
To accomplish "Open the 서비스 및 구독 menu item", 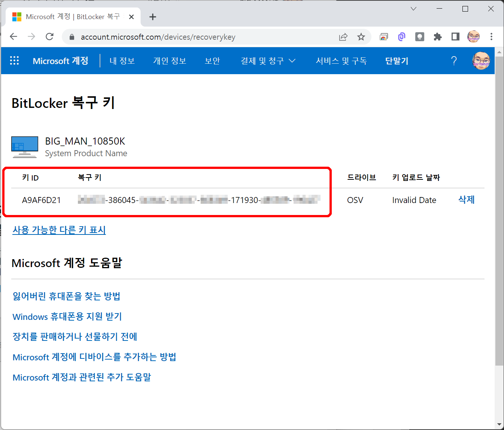I will (x=341, y=61).
